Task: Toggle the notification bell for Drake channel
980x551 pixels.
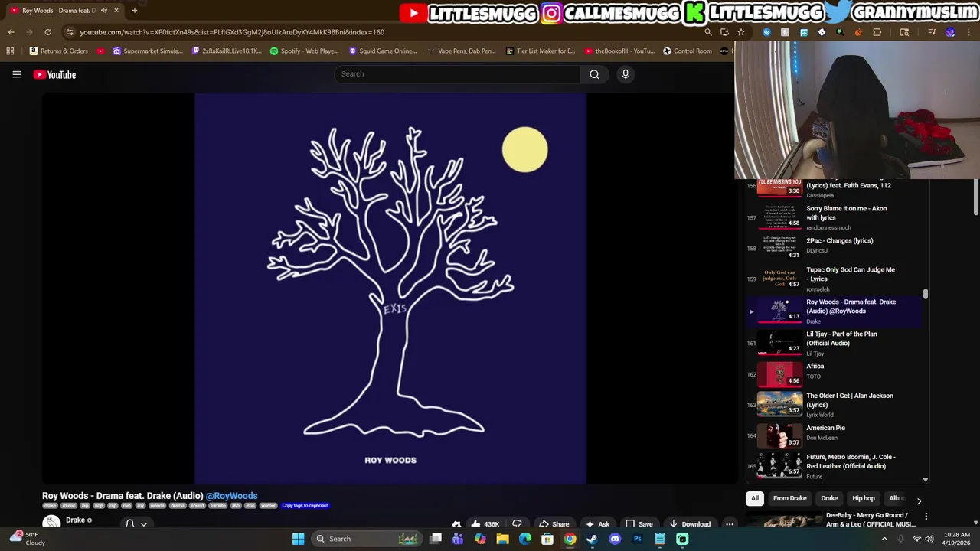Action: click(129, 524)
